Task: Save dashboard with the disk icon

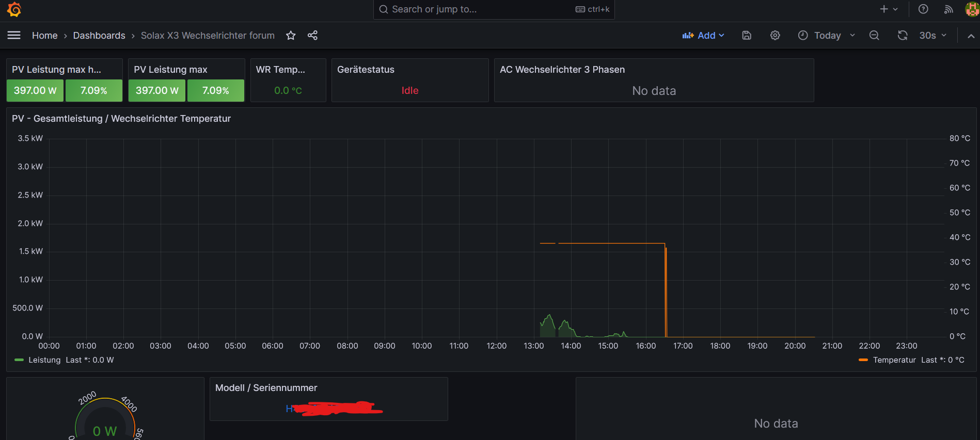Action: point(747,35)
